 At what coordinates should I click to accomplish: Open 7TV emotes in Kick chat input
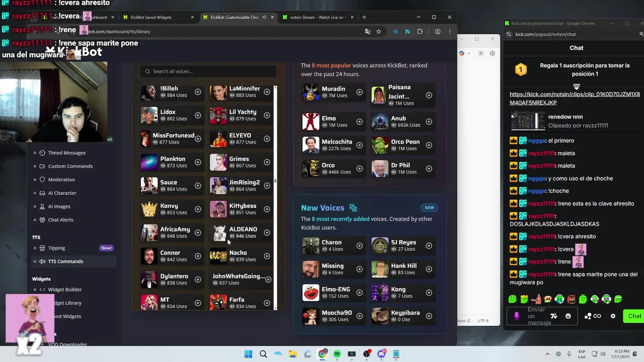click(x=554, y=316)
